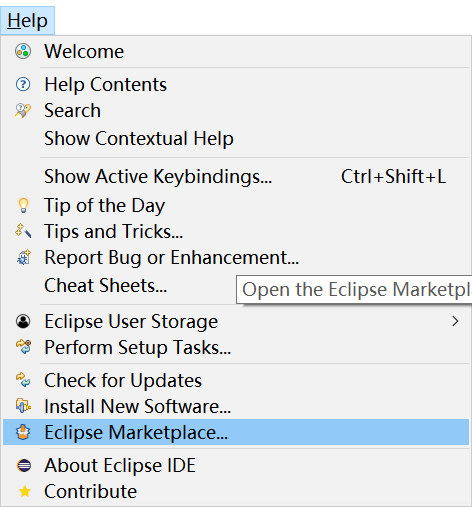The width and height of the screenshot is (472, 507).
Task: Click the Search help icon
Action: [23, 110]
